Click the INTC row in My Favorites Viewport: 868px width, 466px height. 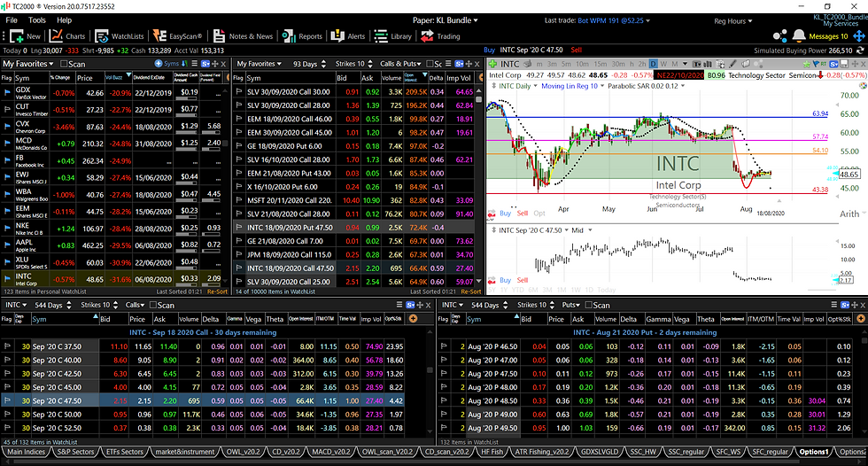pos(113,279)
